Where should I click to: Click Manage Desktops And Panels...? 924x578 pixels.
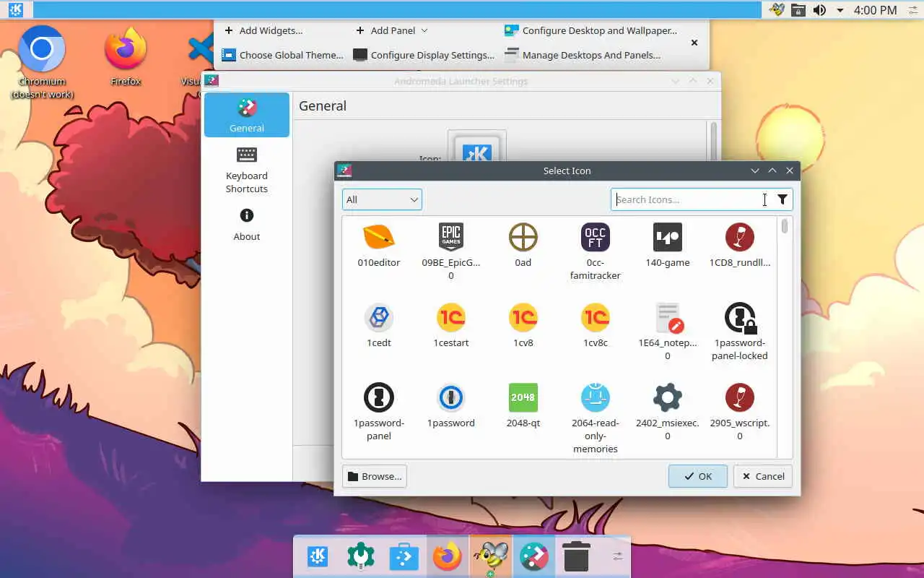(583, 55)
